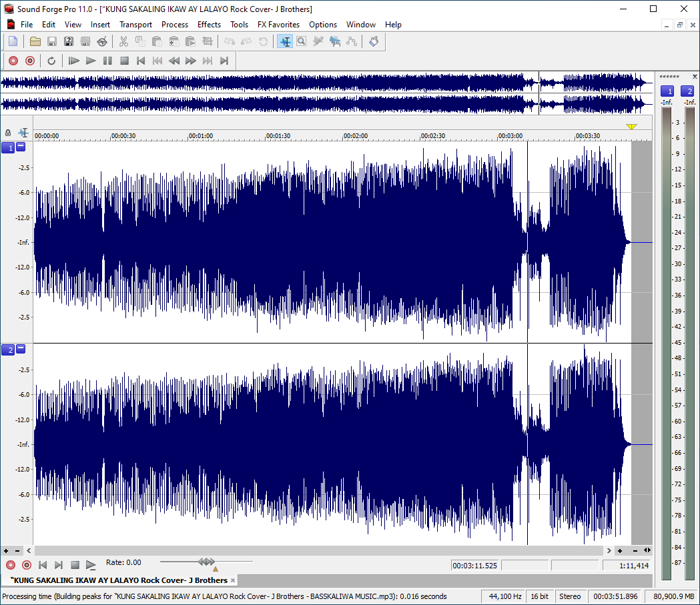Click the yellow marker on time ruler
This screenshot has height=605, width=700.
pyautogui.click(x=631, y=127)
